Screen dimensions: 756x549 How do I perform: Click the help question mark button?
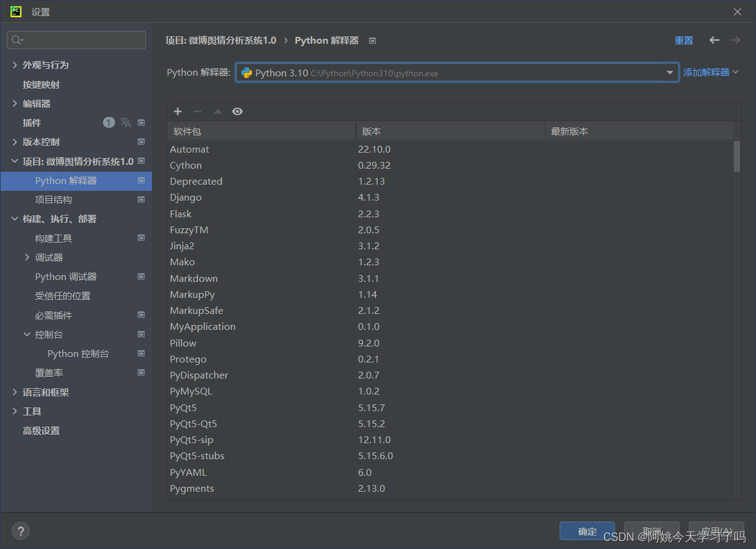[x=20, y=531]
